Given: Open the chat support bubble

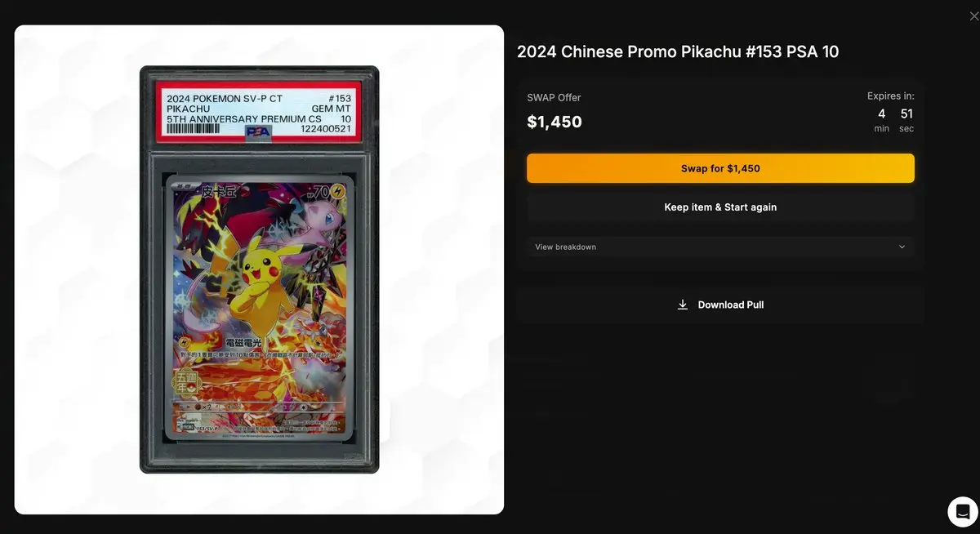Looking at the screenshot, I should pyautogui.click(x=963, y=511).
